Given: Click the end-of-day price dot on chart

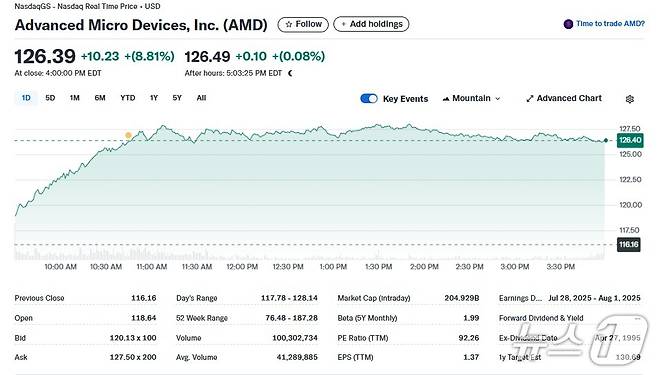Looking at the screenshot, I should click(x=606, y=140).
